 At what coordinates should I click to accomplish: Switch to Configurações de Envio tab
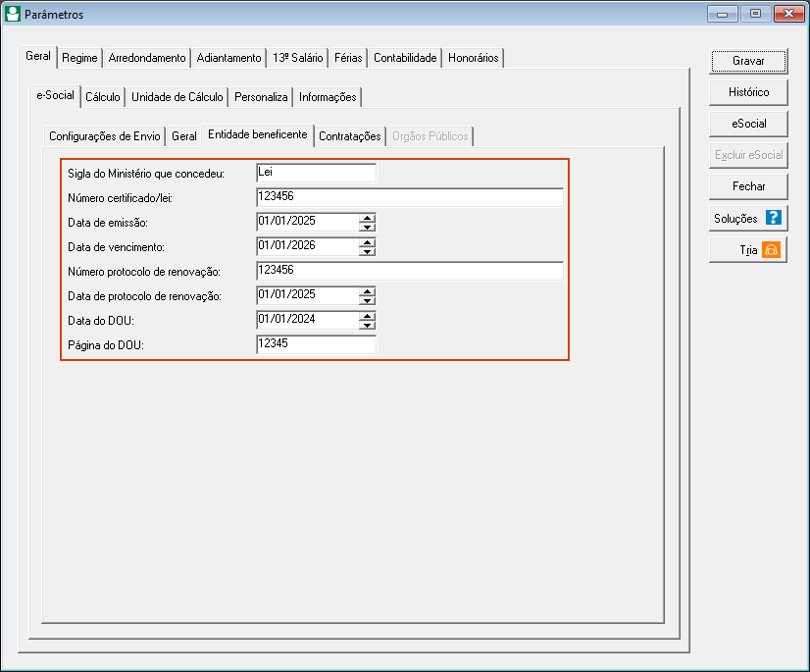[x=104, y=136]
